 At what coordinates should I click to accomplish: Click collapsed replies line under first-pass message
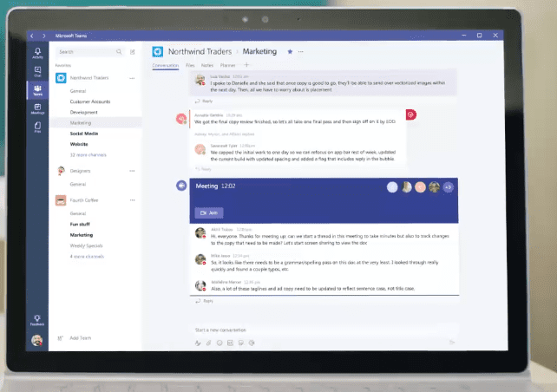point(225,134)
